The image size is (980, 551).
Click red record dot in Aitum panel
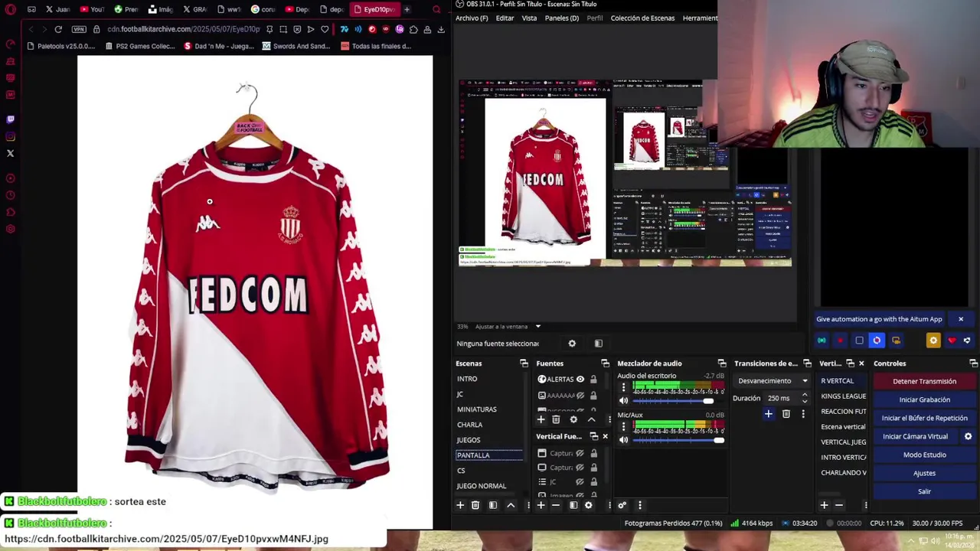pyautogui.click(x=840, y=341)
